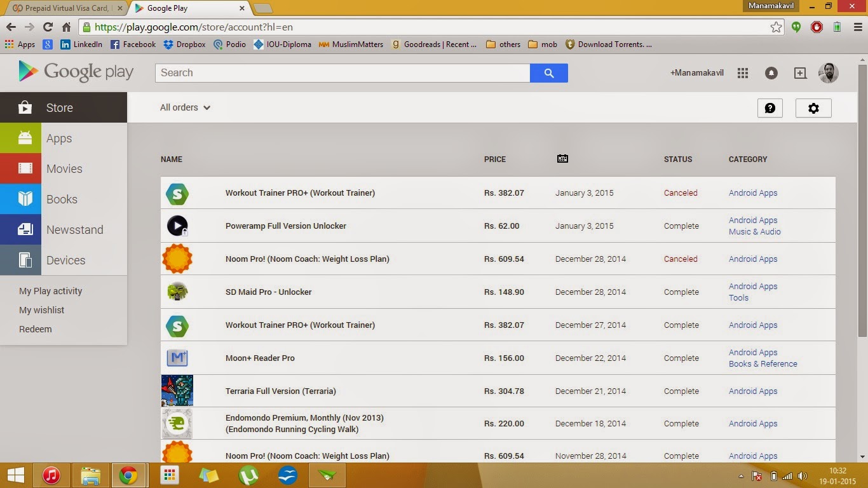
Task: Open a new Chrome tab
Action: 263,8
